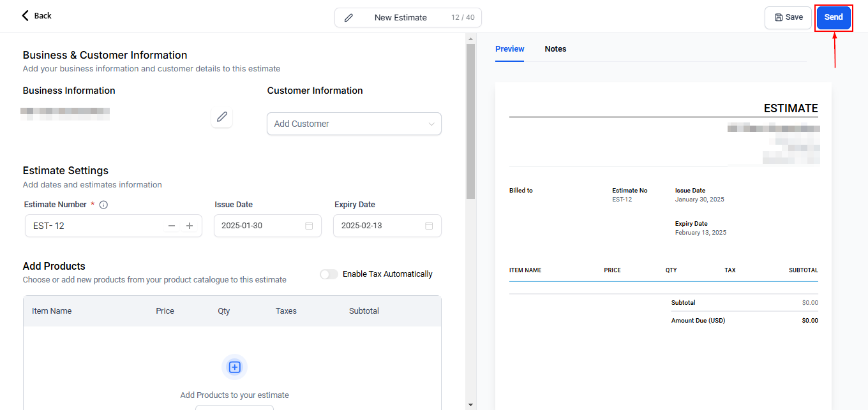
Task: Edit the estimate title with pencil icon
Action: coord(348,18)
